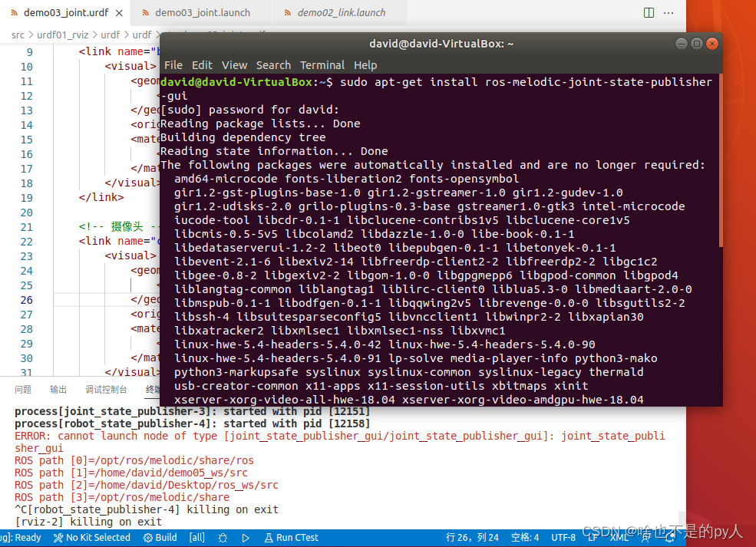
Task: Click the urdf01_rviz breadcrumb
Action: (63, 35)
